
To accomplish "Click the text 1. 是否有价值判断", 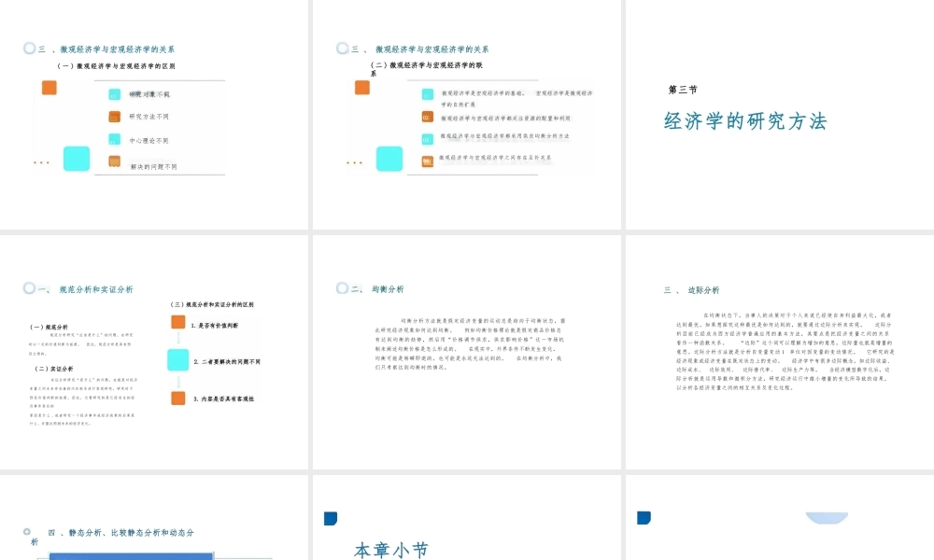I will tap(215, 326).
